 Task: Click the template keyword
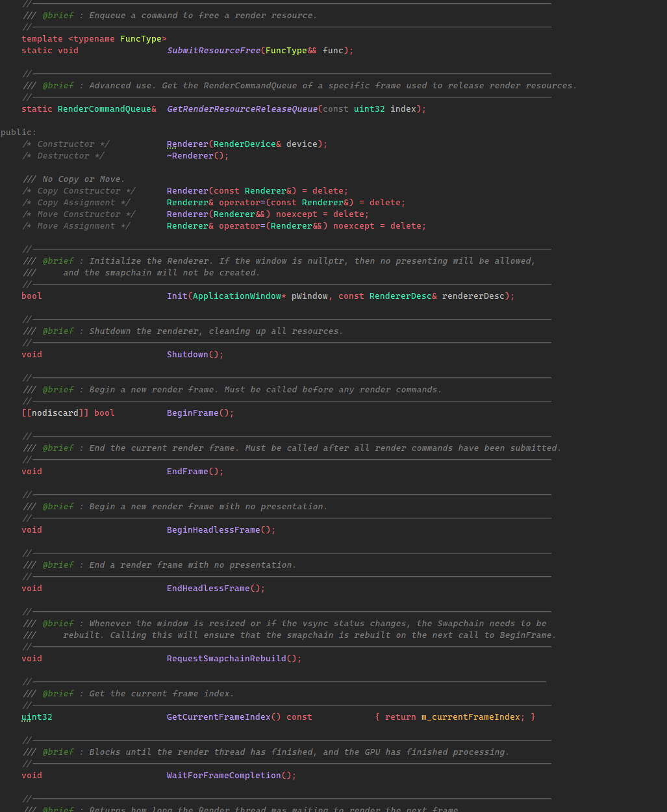(42, 39)
